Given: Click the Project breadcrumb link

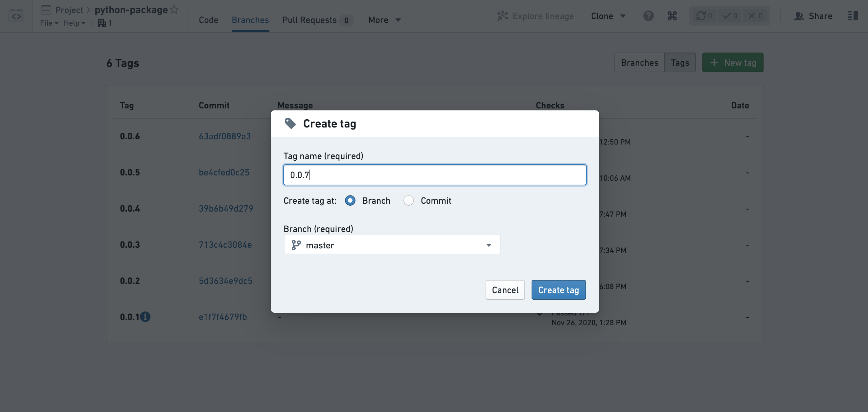Looking at the screenshot, I should 69,10.
